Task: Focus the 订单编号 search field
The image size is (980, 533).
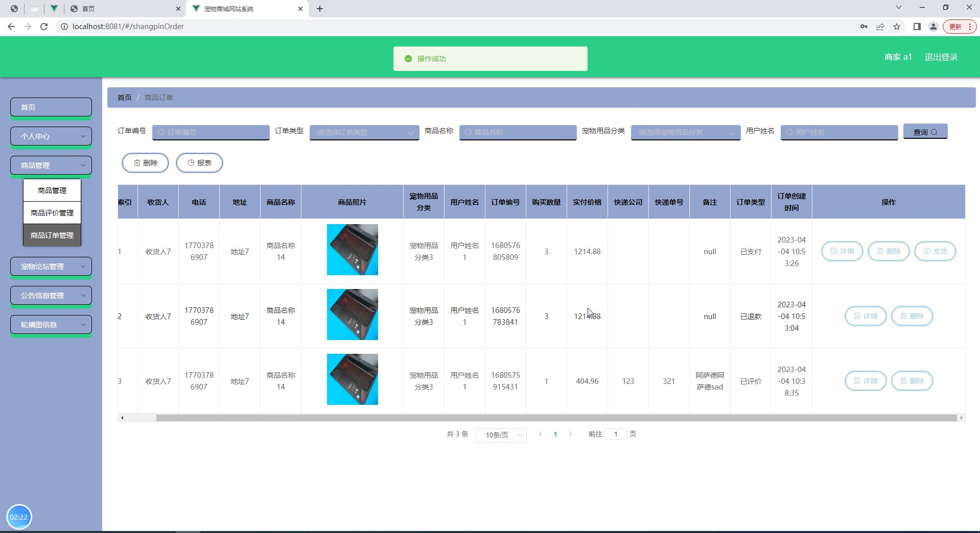Action: click(x=211, y=132)
